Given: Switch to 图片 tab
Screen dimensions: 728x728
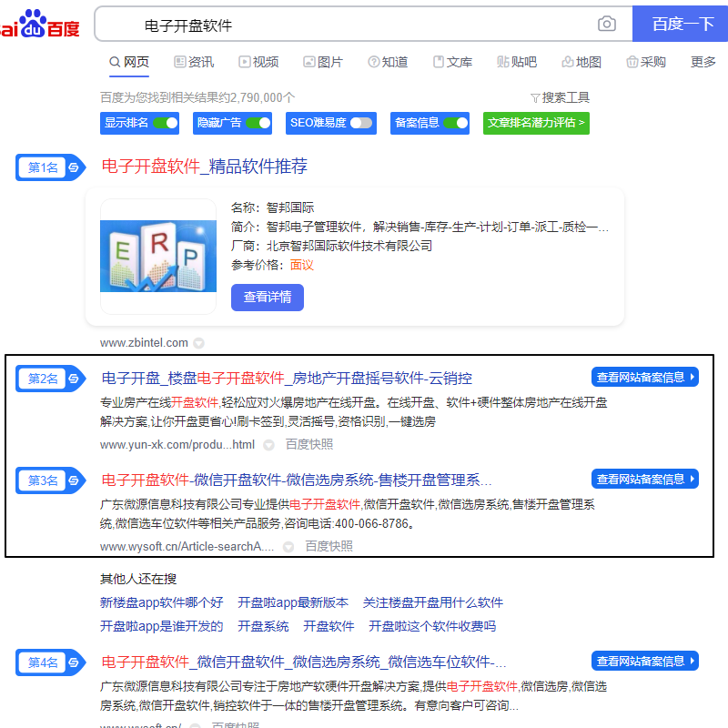Looking at the screenshot, I should pyautogui.click(x=323, y=62).
